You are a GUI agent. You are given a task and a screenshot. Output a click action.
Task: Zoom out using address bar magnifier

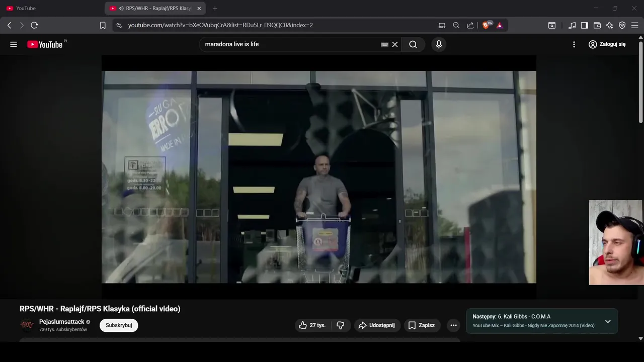(x=456, y=25)
